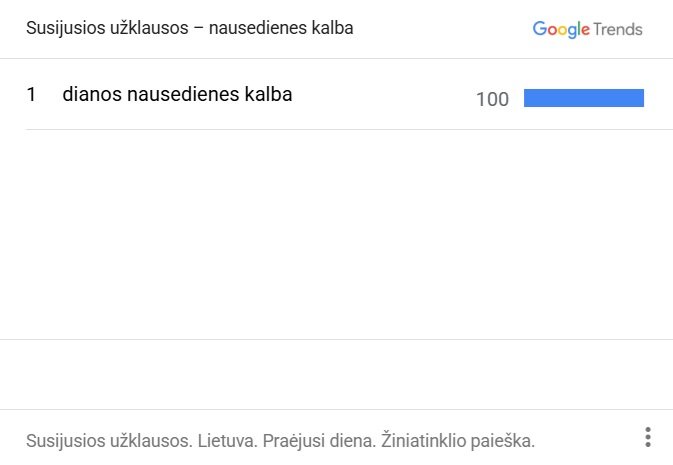This screenshot has width=673, height=465.
Task: Click the gray 'Trends' word in the logo
Action: click(x=618, y=30)
